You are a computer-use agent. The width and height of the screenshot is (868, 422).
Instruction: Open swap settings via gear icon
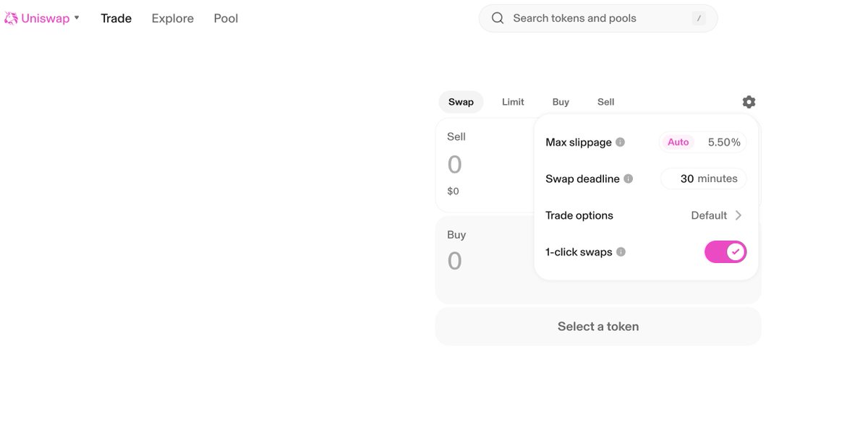[x=749, y=102]
